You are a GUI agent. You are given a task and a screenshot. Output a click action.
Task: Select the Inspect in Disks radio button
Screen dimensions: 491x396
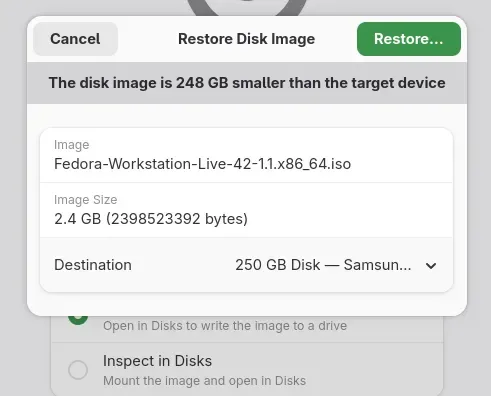coord(78,370)
